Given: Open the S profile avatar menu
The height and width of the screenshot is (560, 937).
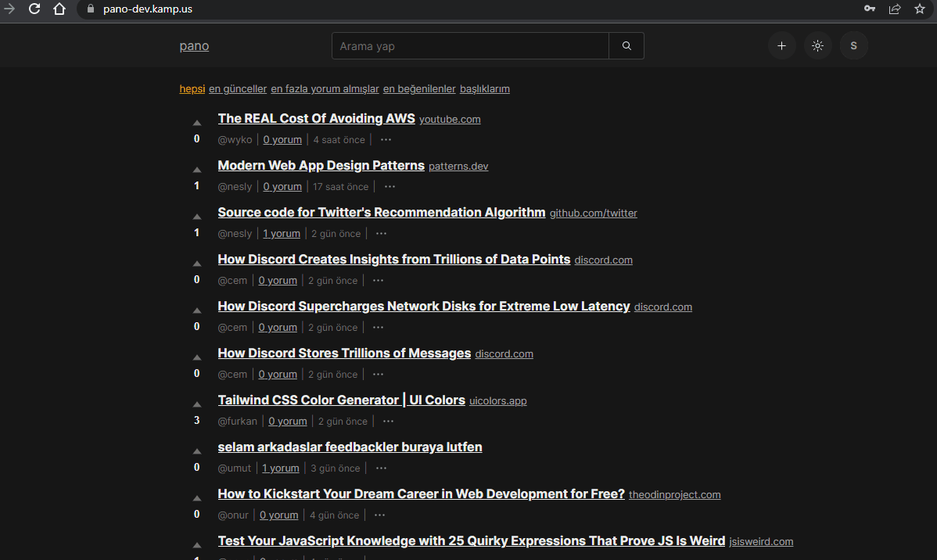Looking at the screenshot, I should click(x=853, y=45).
